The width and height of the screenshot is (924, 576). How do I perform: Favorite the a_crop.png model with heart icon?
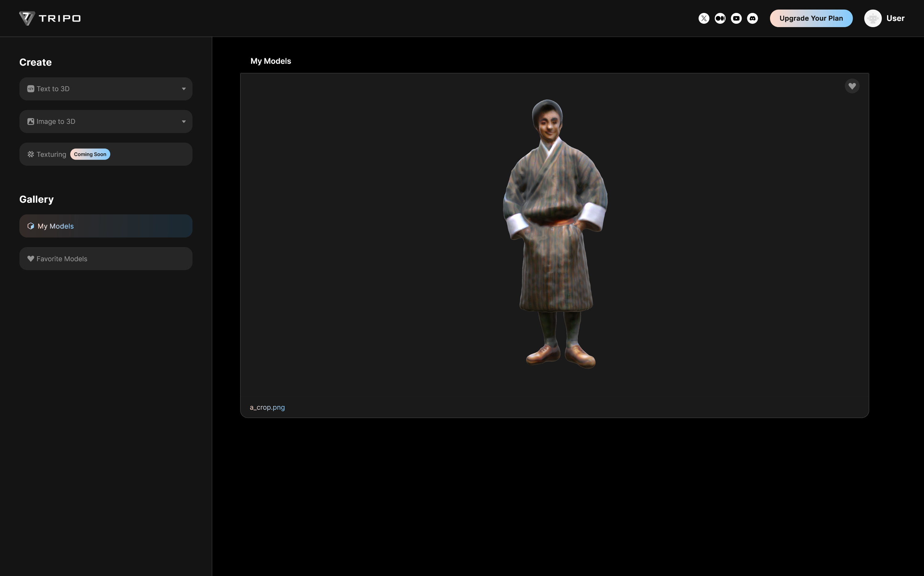[852, 86]
